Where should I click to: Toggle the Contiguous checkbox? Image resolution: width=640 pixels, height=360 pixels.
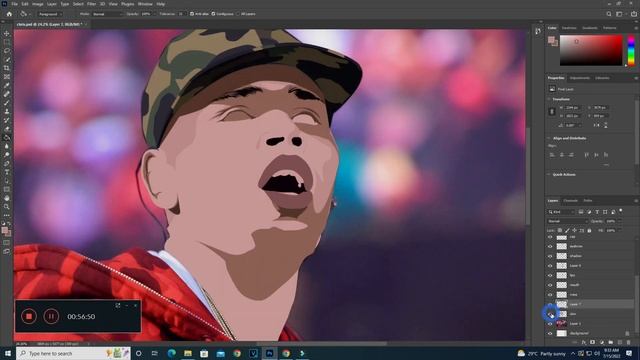pyautogui.click(x=213, y=14)
